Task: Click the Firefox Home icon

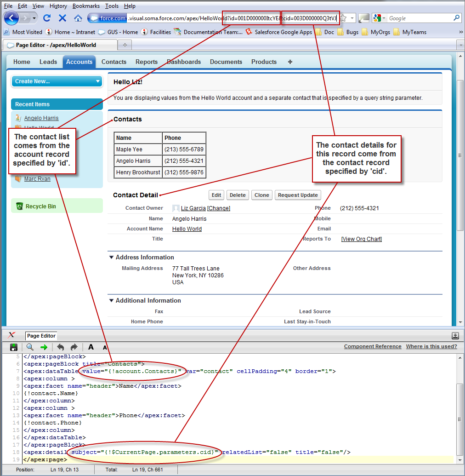Action: (78, 18)
